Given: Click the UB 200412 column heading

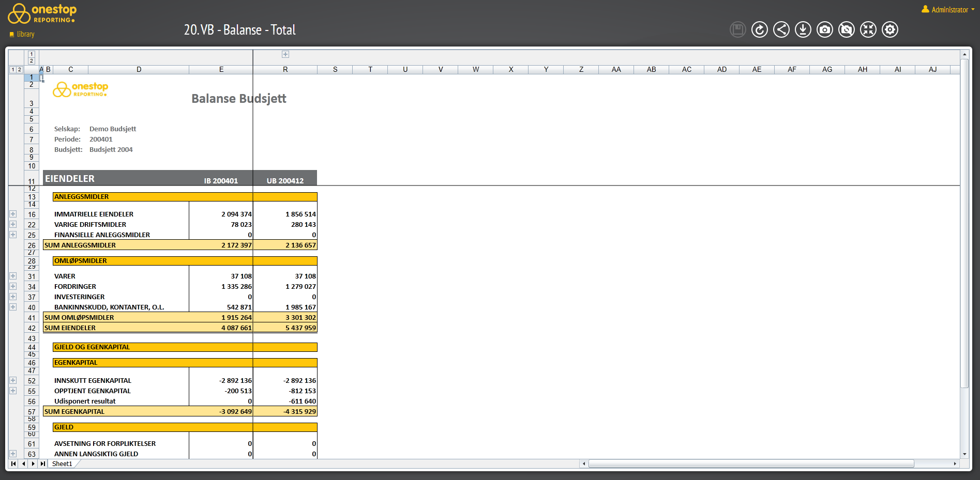Looking at the screenshot, I should point(285,181).
